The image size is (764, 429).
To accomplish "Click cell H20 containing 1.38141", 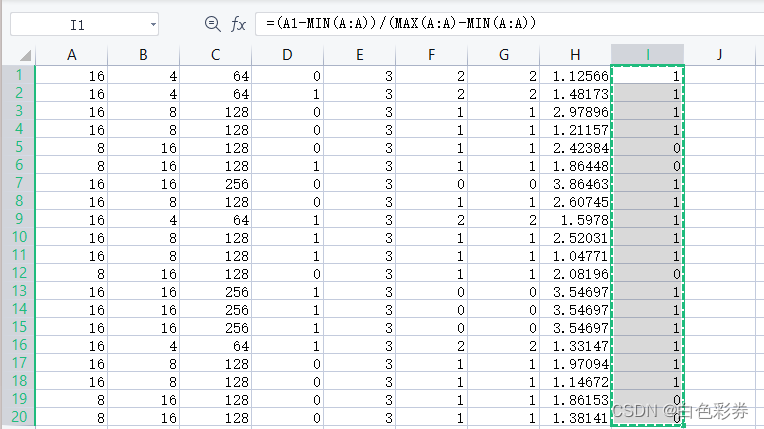I will [575, 418].
